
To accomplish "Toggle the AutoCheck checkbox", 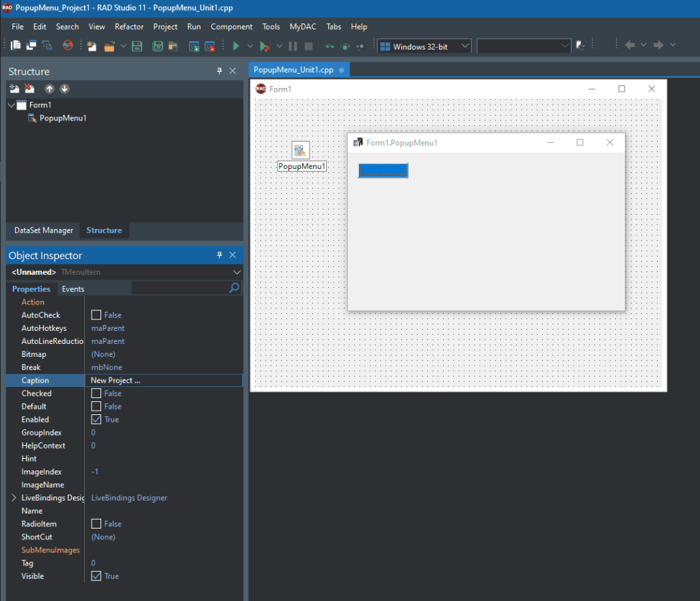I will click(x=96, y=315).
